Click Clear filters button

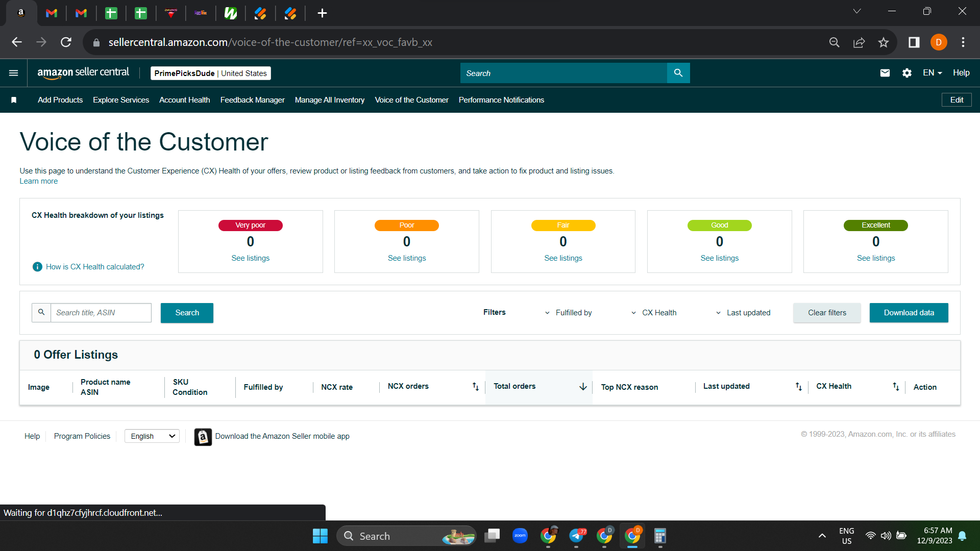point(827,313)
